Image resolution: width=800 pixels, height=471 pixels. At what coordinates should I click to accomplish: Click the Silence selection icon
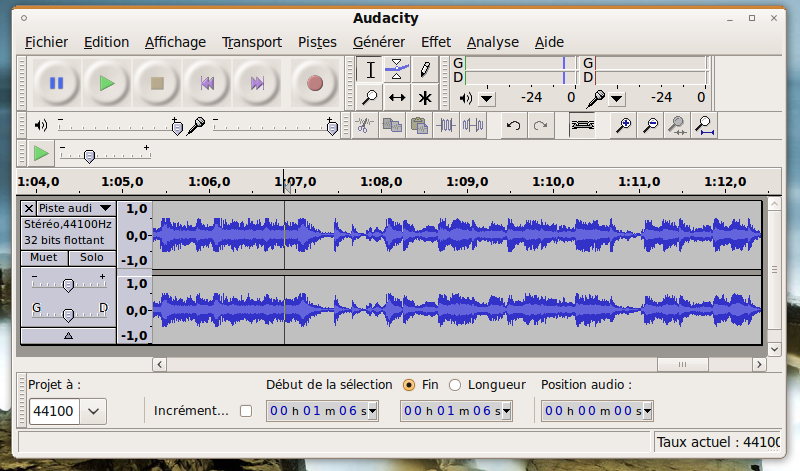point(473,125)
